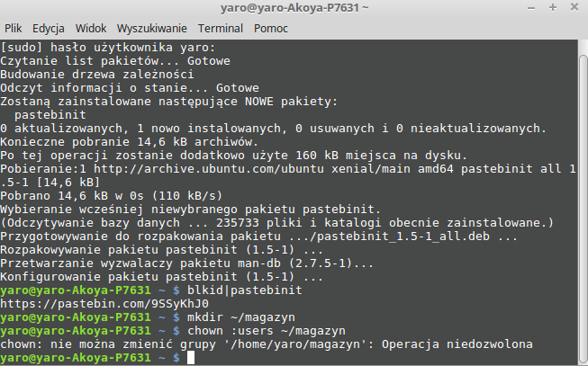Click 'Czytanie list pakietów... Gotowe' line
The height and width of the screenshot is (366, 588).
tap(115, 61)
